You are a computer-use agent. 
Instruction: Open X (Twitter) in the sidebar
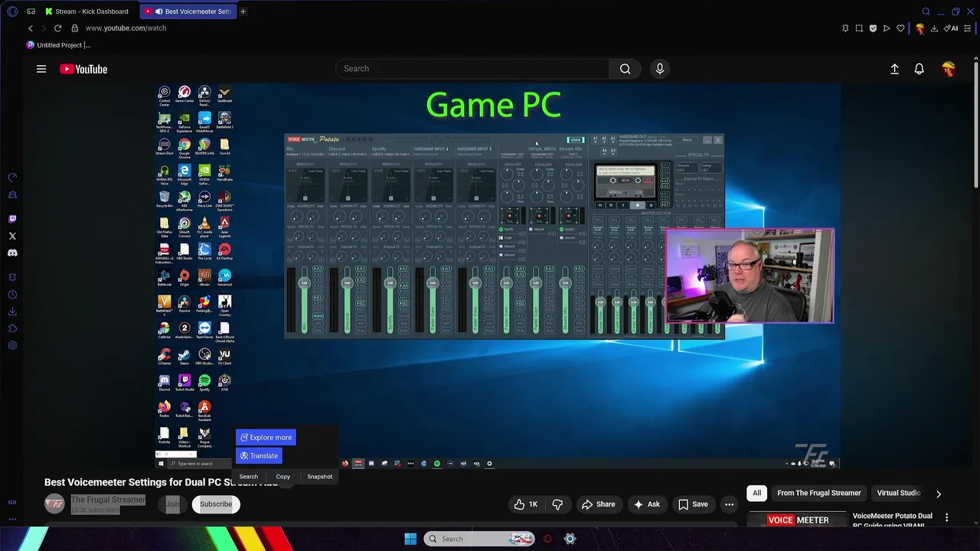pos(12,236)
